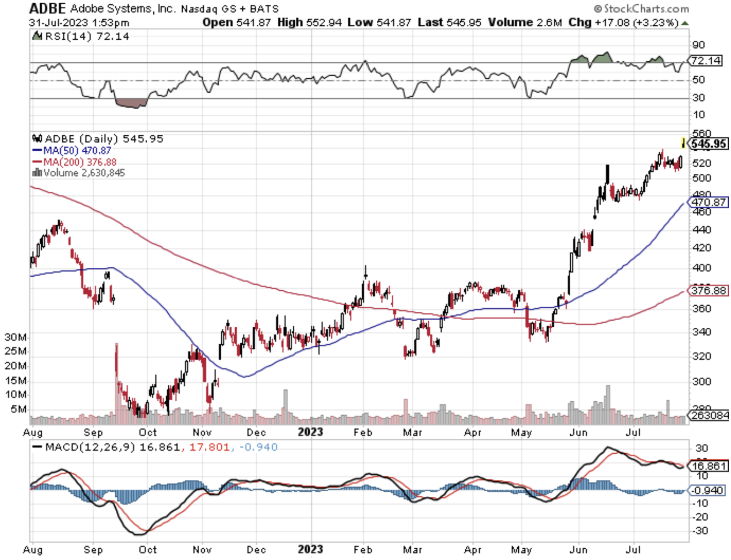Click the 90 level on RSI axis
The width and height of the screenshot is (731, 560).
[699, 45]
